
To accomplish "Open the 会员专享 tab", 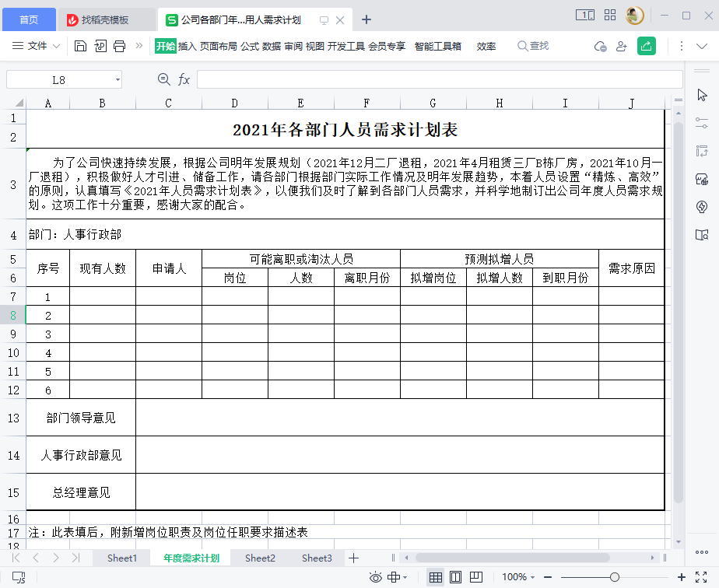I will click(387, 46).
